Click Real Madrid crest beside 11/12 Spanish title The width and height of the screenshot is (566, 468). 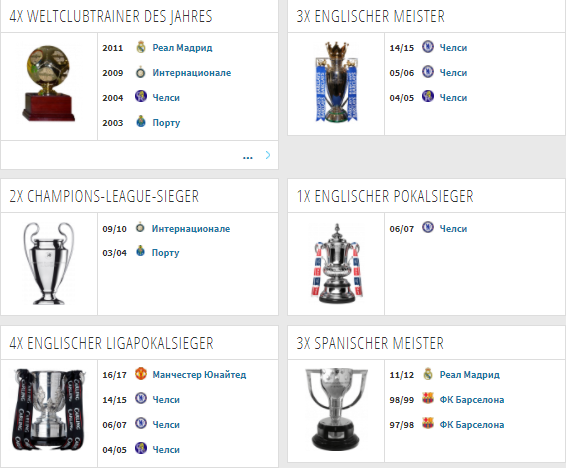pyautogui.click(x=428, y=374)
